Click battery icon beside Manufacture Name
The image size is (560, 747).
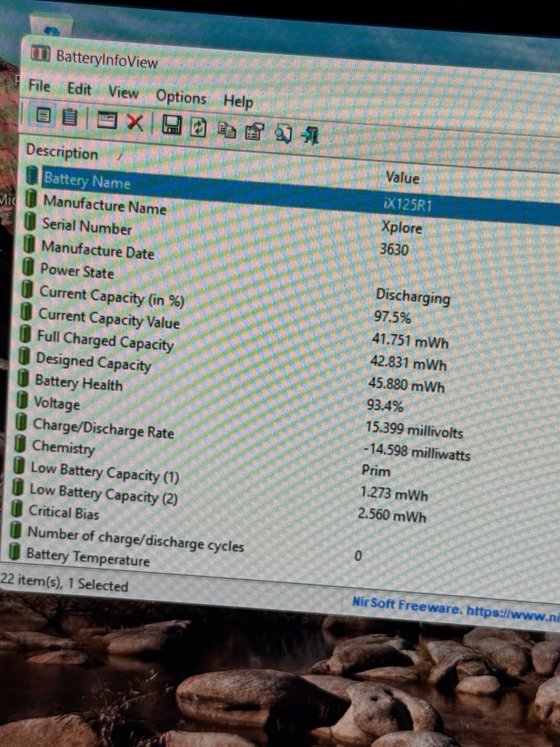coord(31,198)
